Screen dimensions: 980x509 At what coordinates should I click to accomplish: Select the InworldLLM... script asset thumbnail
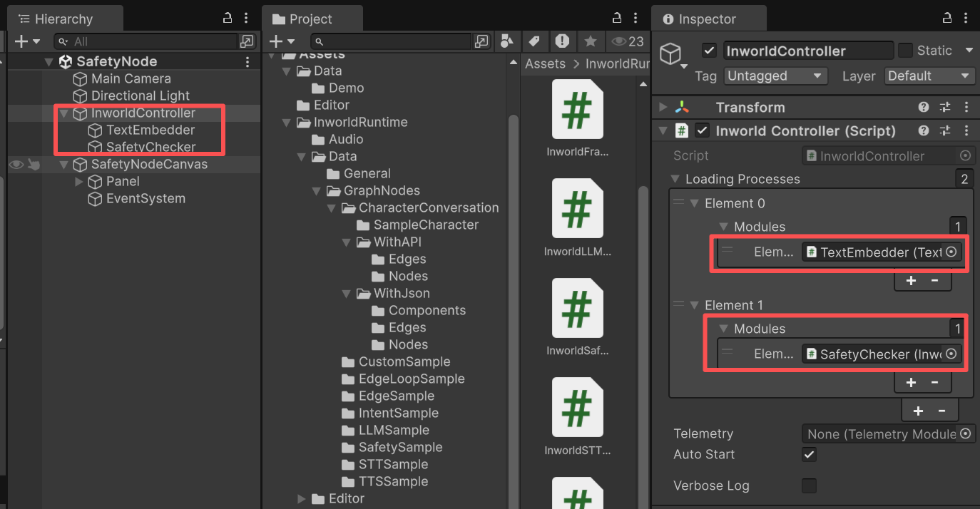pyautogui.click(x=577, y=208)
